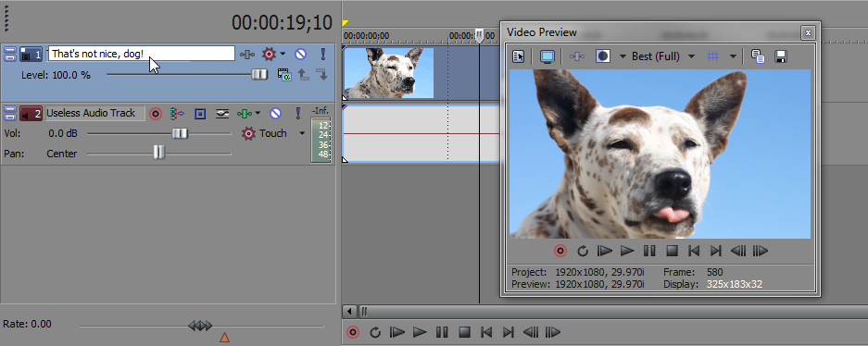
Task: Open Compositing Mode icon on video track 1
Action: [x=284, y=75]
